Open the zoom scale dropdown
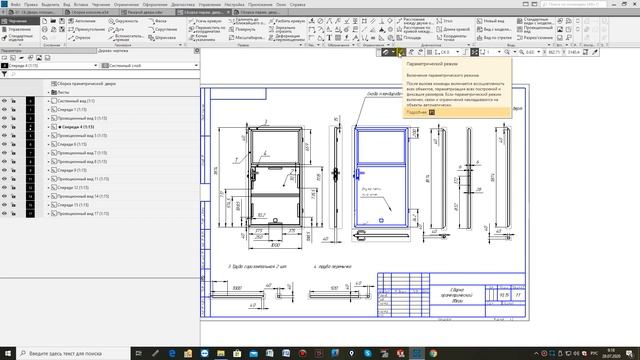This screenshot has height=360, width=640. (538, 52)
